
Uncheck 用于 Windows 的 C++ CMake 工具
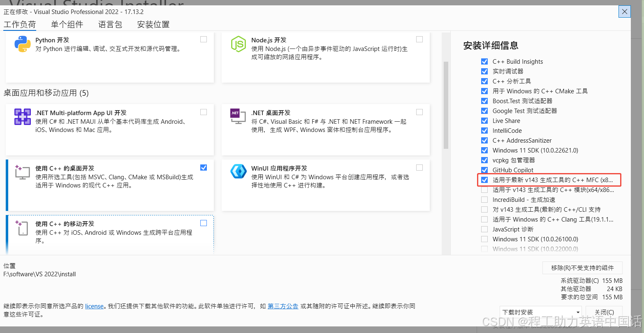[x=484, y=91]
